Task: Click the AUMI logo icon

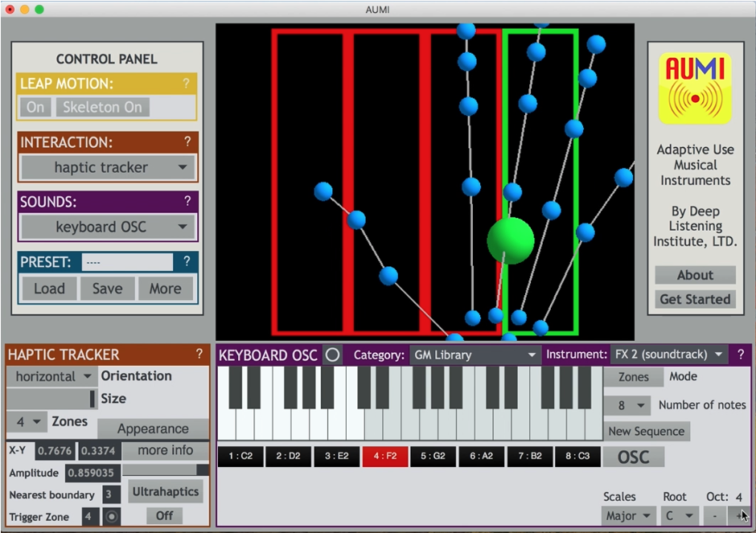Action: tap(695, 88)
